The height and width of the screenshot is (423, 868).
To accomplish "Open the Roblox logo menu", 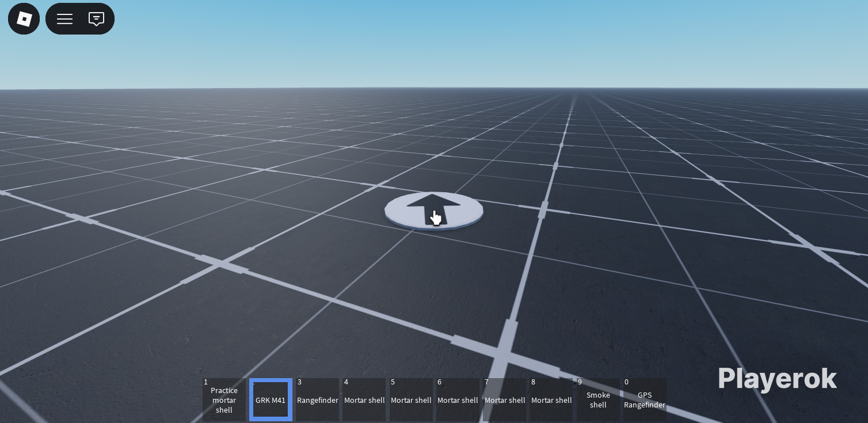I will (x=24, y=19).
